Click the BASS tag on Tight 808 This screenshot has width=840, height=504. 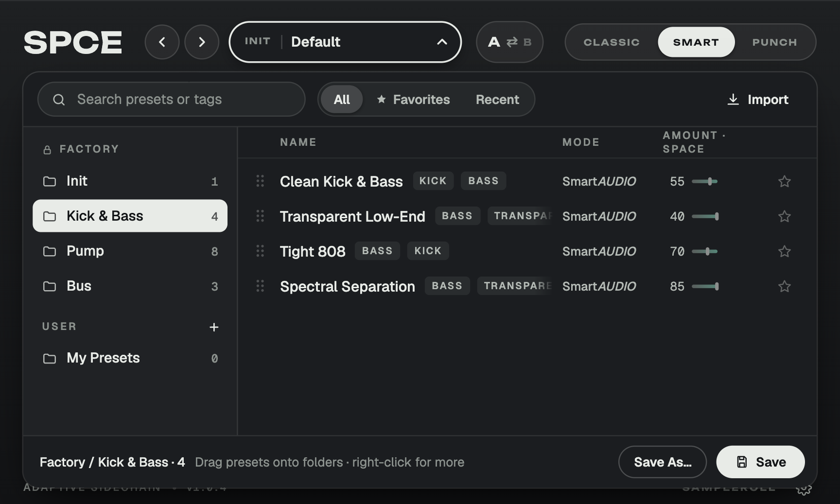(377, 251)
